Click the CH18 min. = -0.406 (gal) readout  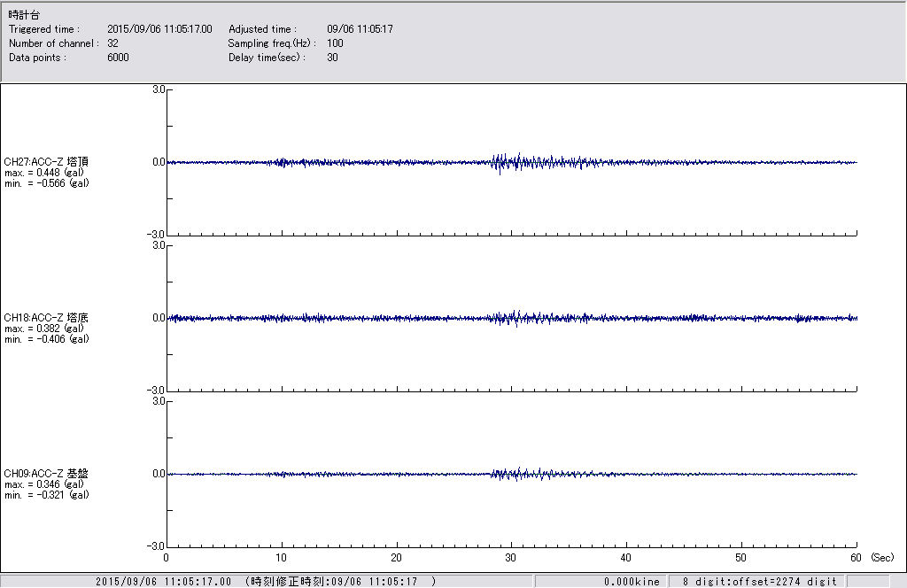click(x=46, y=339)
